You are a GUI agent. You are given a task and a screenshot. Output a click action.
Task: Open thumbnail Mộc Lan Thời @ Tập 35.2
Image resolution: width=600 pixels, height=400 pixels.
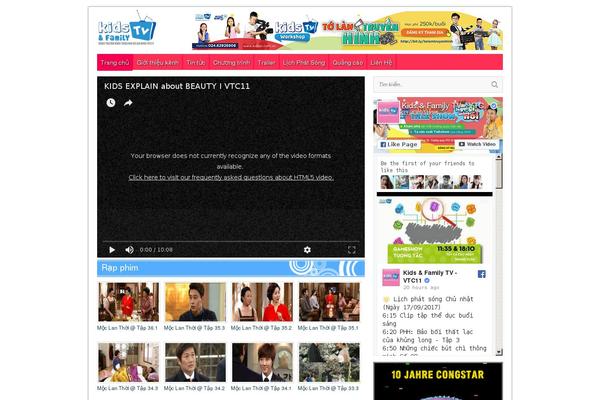click(262, 302)
